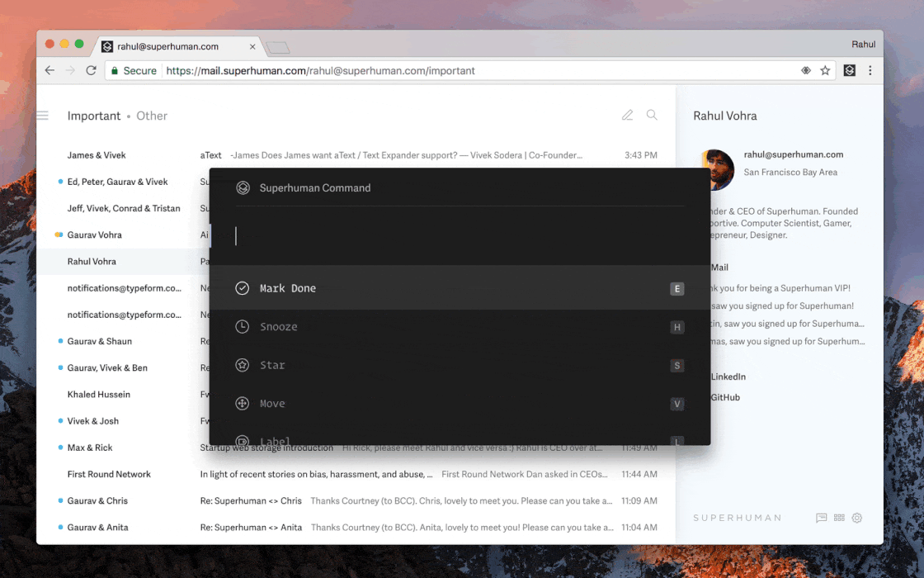Click the command palette text input field
924x578 pixels.
[x=412, y=236]
